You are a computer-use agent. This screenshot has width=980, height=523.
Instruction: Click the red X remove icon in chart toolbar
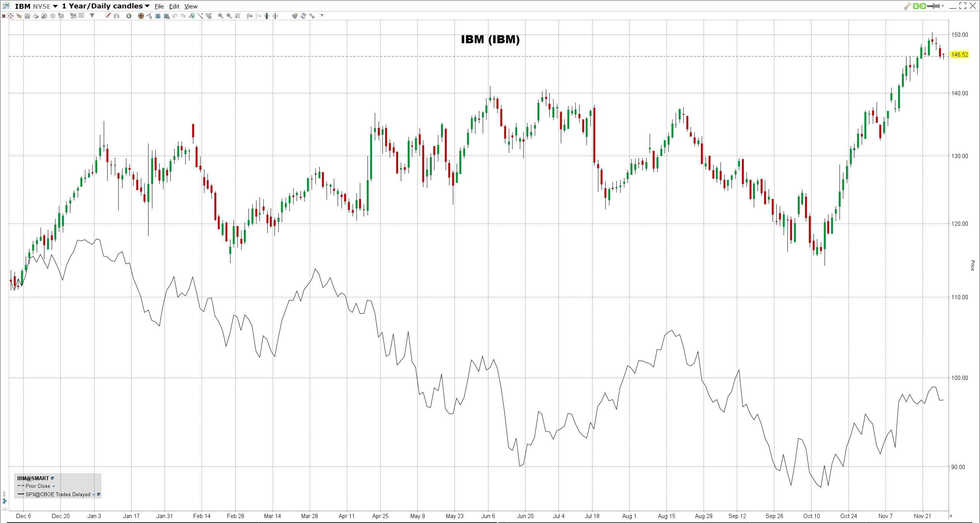(x=4, y=16)
